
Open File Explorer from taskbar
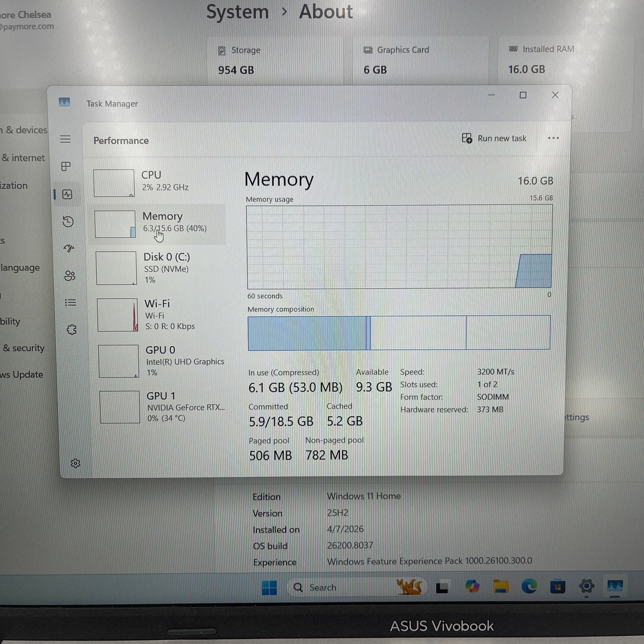(501, 587)
